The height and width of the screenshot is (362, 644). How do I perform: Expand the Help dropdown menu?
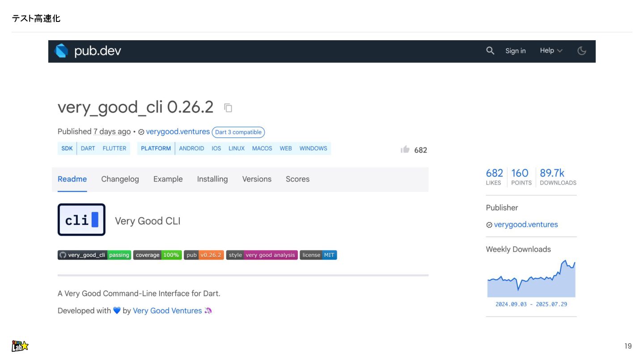coord(551,51)
